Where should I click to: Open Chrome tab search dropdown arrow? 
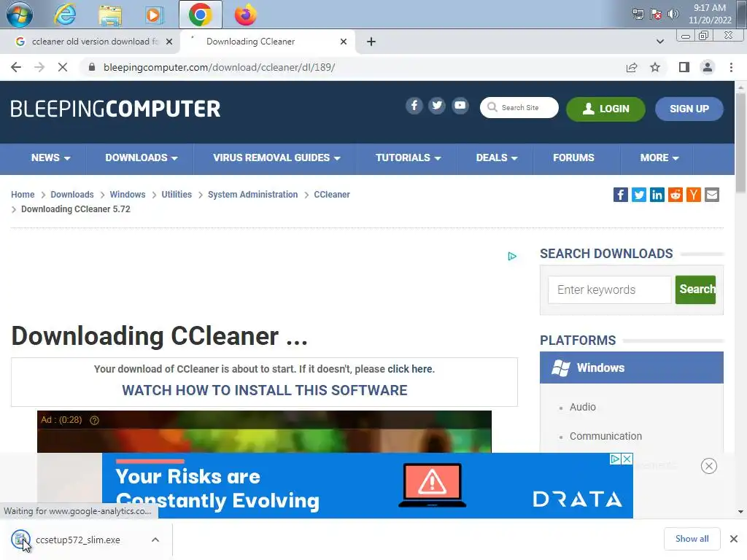pyautogui.click(x=659, y=42)
